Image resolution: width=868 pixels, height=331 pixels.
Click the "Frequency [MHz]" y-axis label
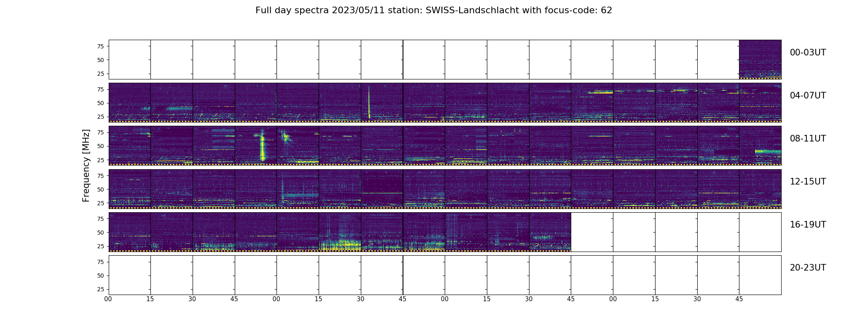click(x=86, y=165)
